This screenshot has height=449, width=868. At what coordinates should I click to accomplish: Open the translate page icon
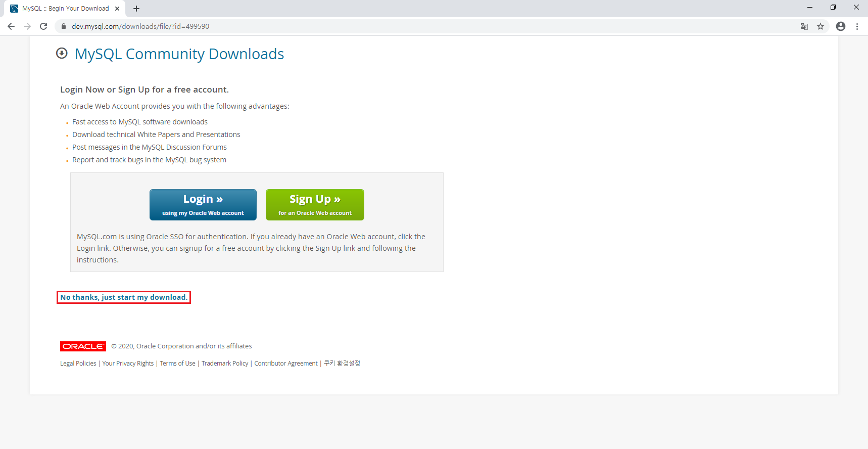click(x=804, y=26)
